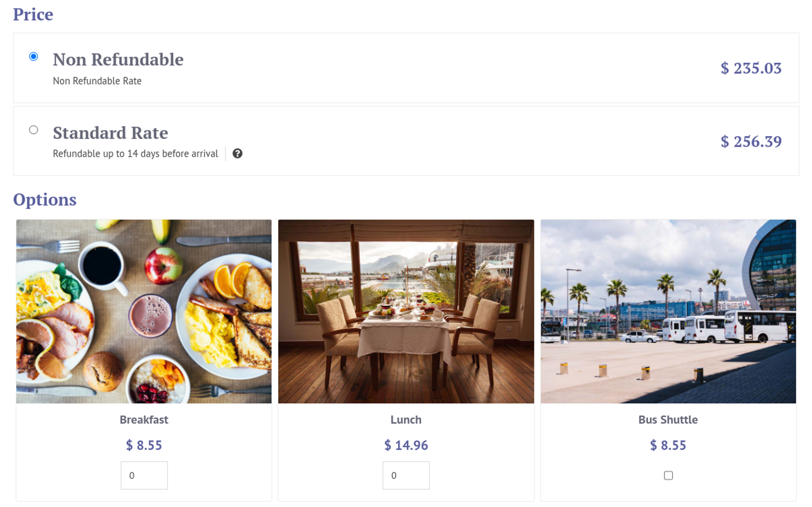Click the 'Non Refundable Rate' description text
This screenshot has height=507, width=812.
(x=97, y=81)
